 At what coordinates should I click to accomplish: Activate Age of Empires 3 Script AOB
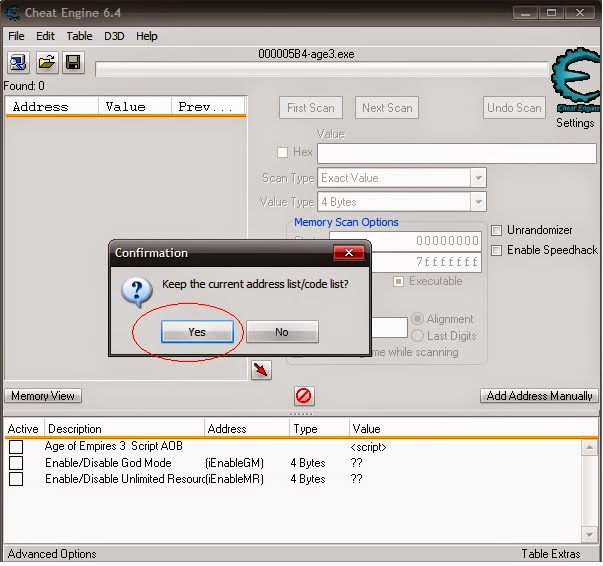(x=16, y=447)
